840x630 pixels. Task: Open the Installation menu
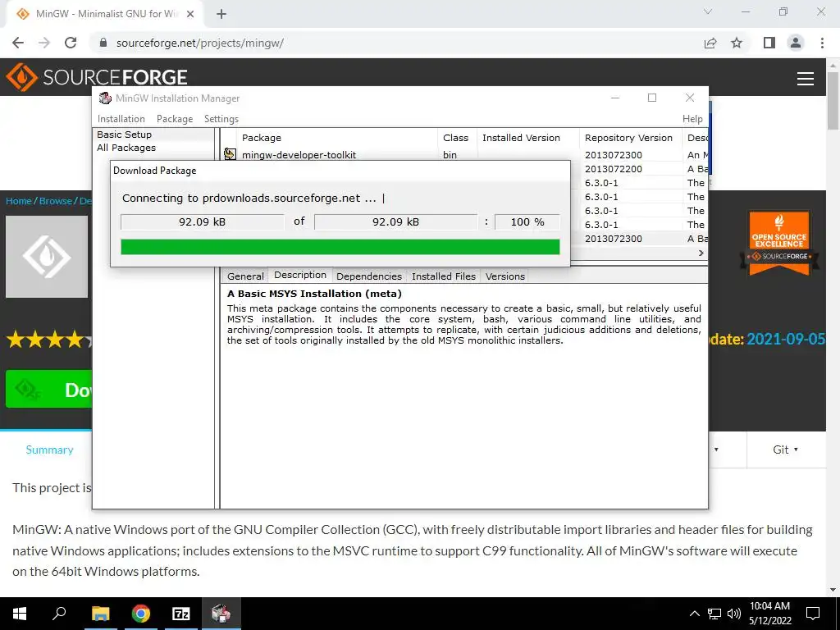(x=121, y=119)
